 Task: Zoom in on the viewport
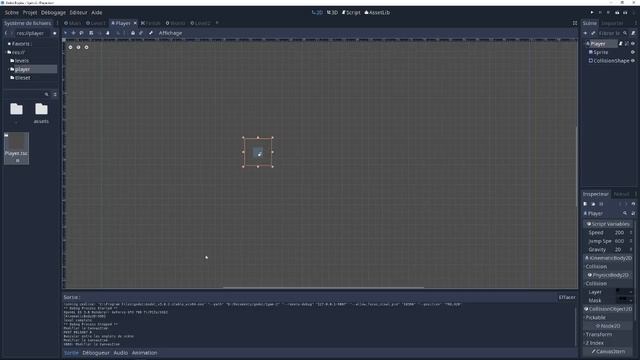click(x=86, y=47)
